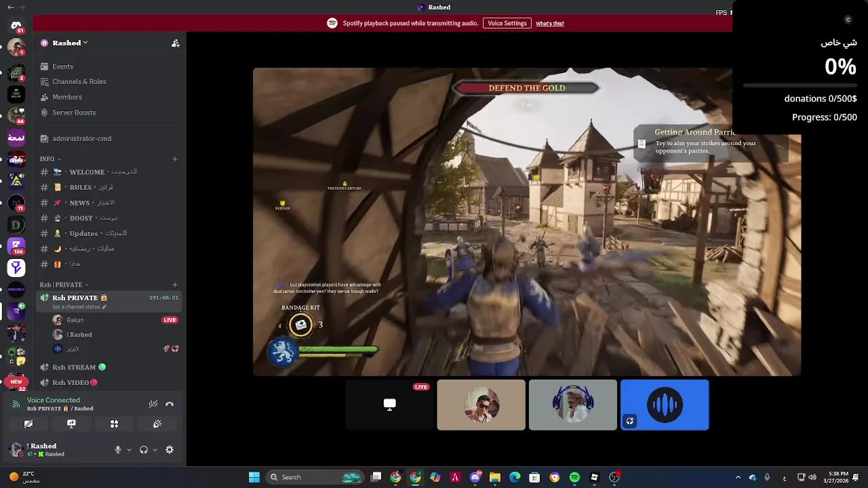The image size is (868, 488).
Task: Open the activities launcher icon
Action: [x=114, y=424]
